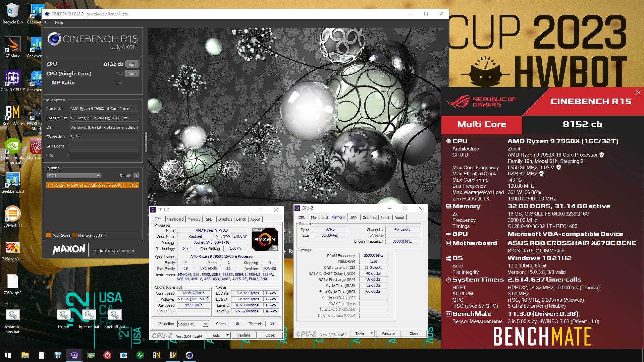
Task: Click the verification shield next to CPUID
Action: point(602,155)
